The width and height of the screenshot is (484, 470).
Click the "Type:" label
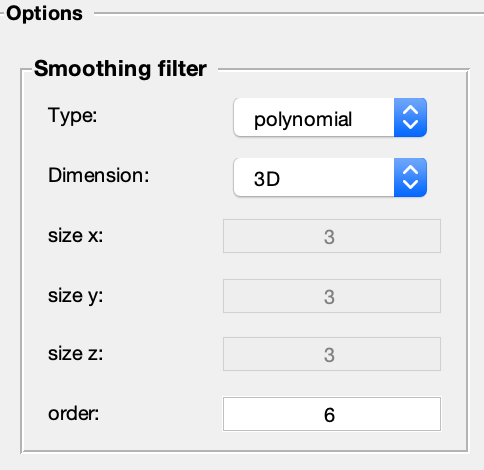pyautogui.click(x=72, y=117)
